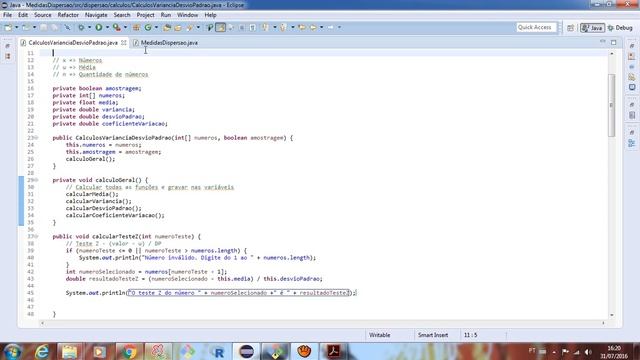Click the 11 : 5 cursor position status
The width and height of the screenshot is (640, 360).
point(470,335)
